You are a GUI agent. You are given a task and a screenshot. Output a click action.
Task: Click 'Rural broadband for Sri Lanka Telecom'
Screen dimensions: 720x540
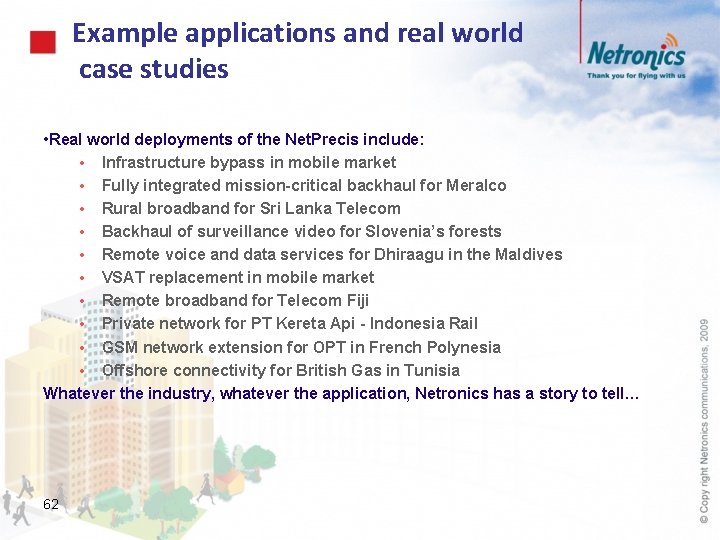[251, 208]
